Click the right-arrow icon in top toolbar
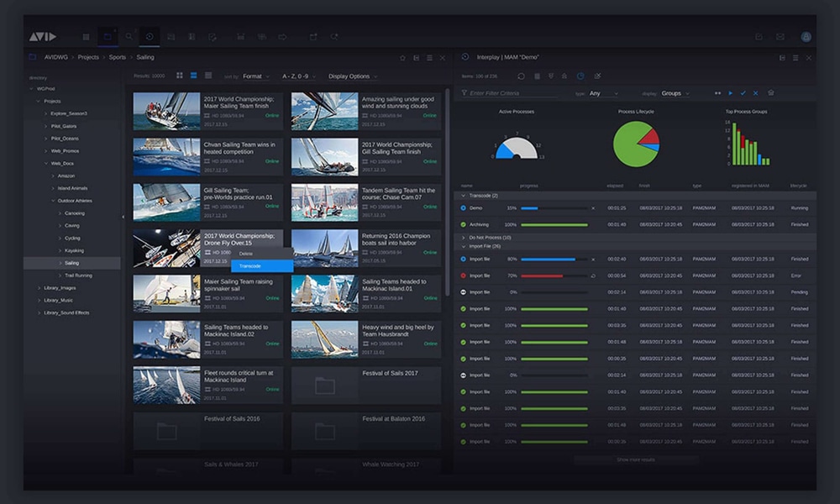Image resolution: width=840 pixels, height=504 pixels. (x=282, y=37)
